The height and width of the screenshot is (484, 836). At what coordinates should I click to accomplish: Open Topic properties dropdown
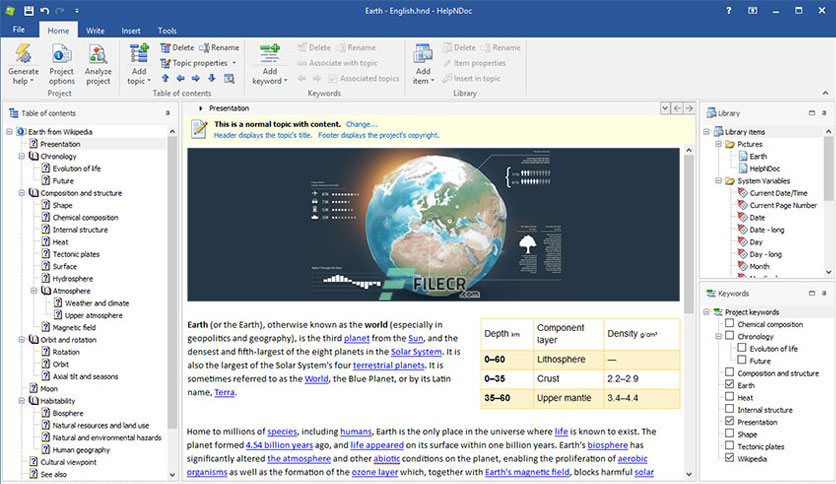(x=234, y=63)
